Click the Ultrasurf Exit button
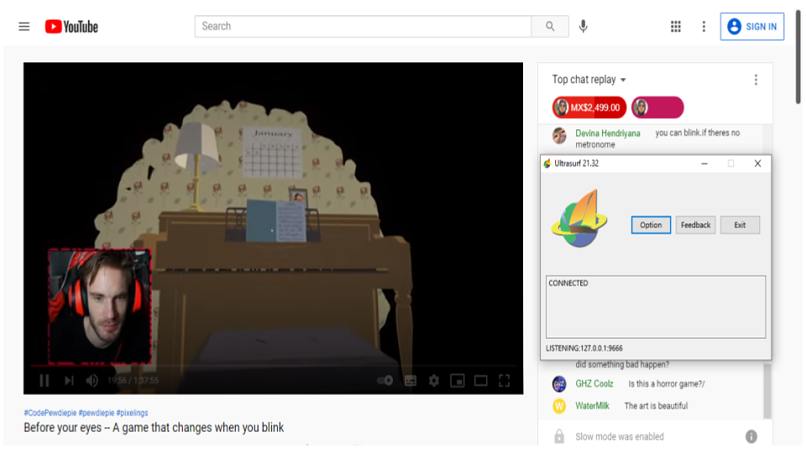 pyautogui.click(x=740, y=225)
